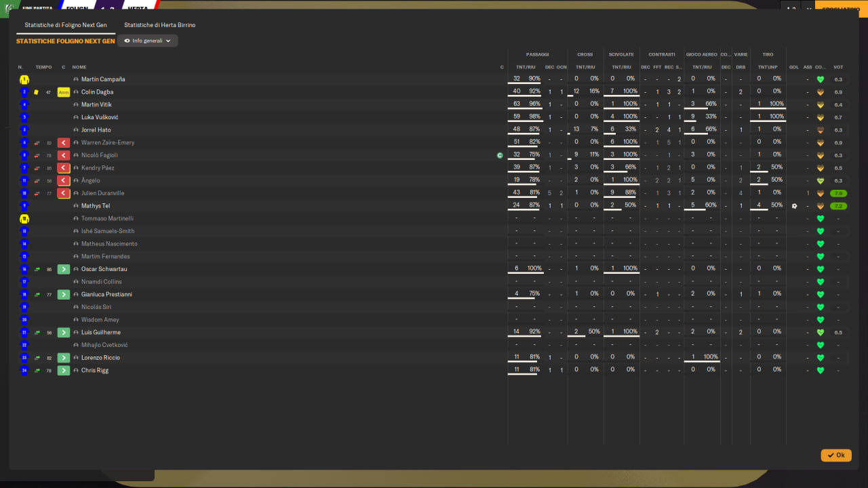The image size is (868, 488).
Task: Open Jorrel Hato's player profile link
Action: 96,130
